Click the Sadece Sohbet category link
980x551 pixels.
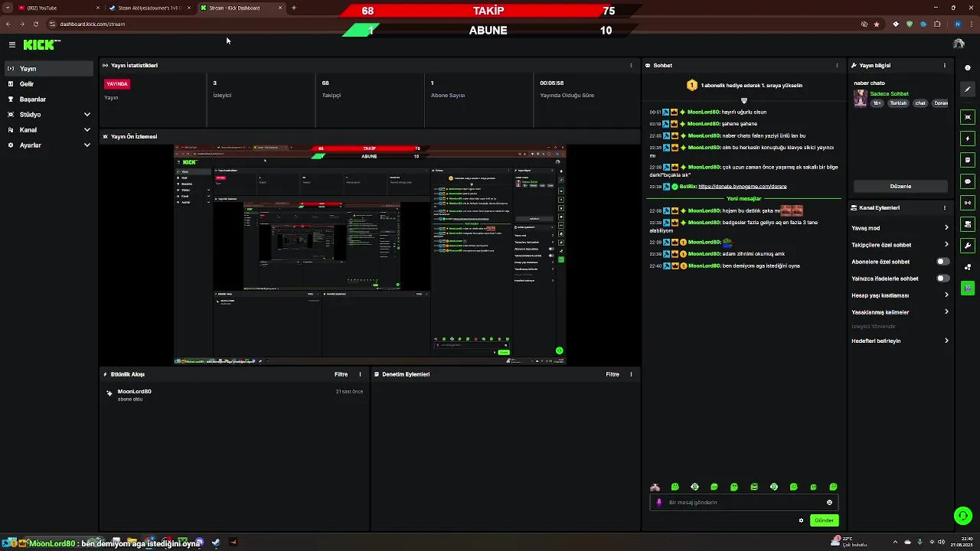(890, 94)
